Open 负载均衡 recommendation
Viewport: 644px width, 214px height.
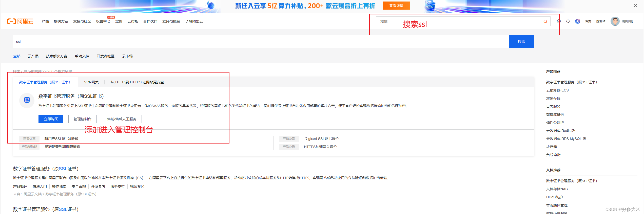(x=553, y=155)
